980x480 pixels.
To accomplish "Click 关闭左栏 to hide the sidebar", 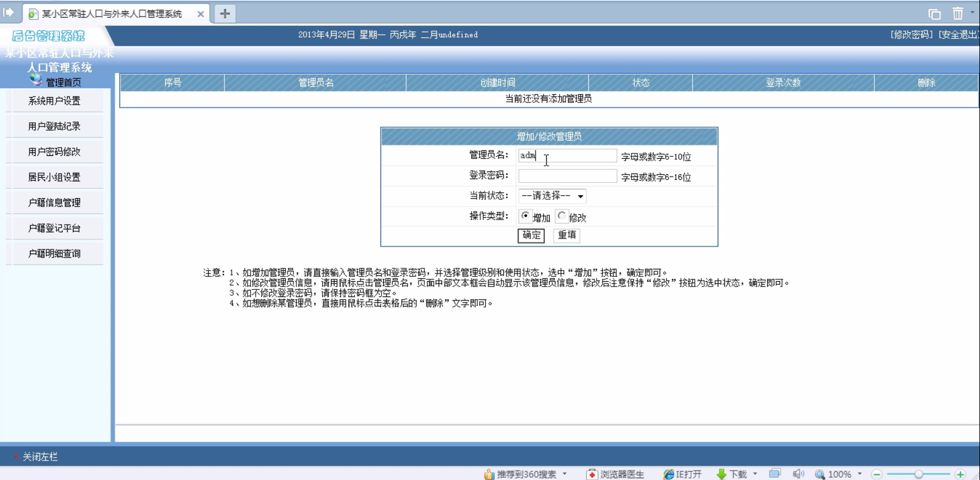I will pyautogui.click(x=40, y=456).
